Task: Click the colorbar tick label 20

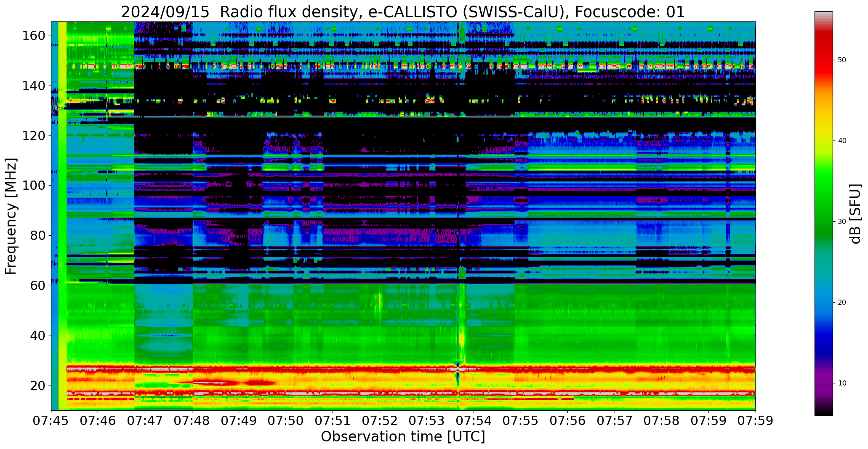Action: (842, 303)
